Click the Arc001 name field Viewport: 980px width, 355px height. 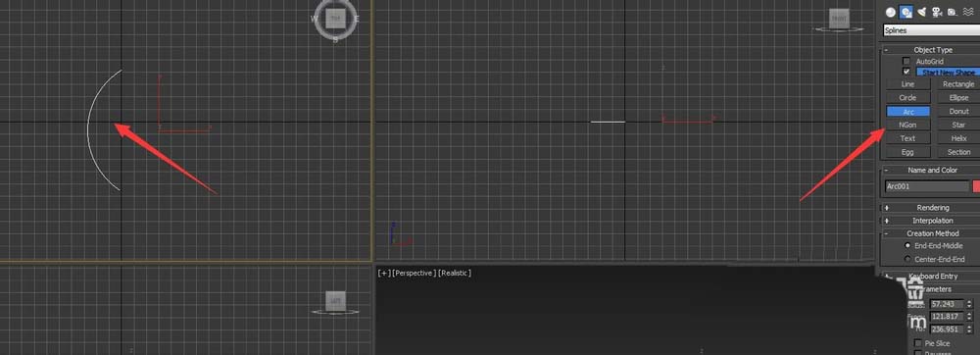(x=927, y=186)
